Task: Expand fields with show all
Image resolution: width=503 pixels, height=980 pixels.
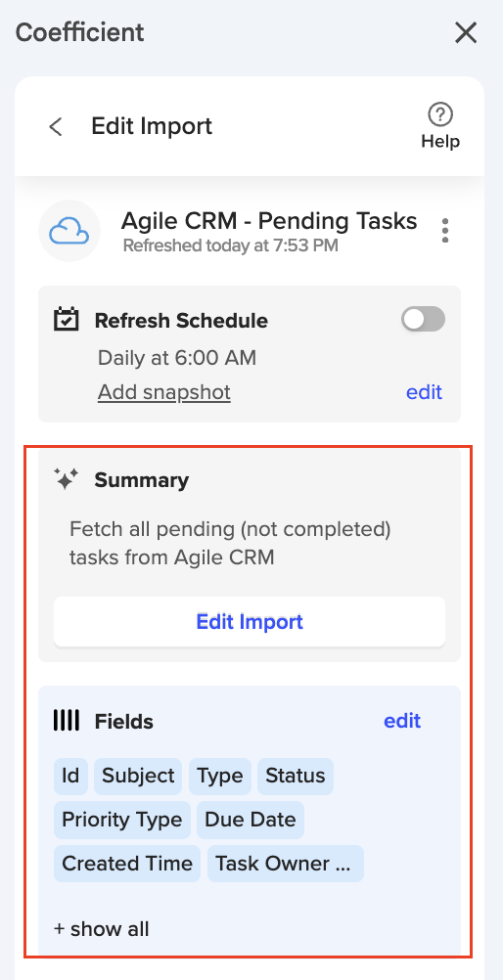Action: [102, 929]
